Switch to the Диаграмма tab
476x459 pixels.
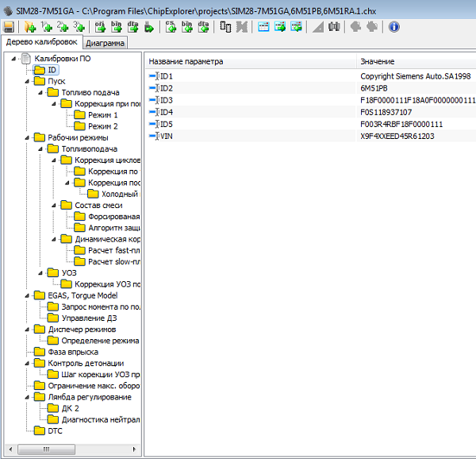click(105, 43)
